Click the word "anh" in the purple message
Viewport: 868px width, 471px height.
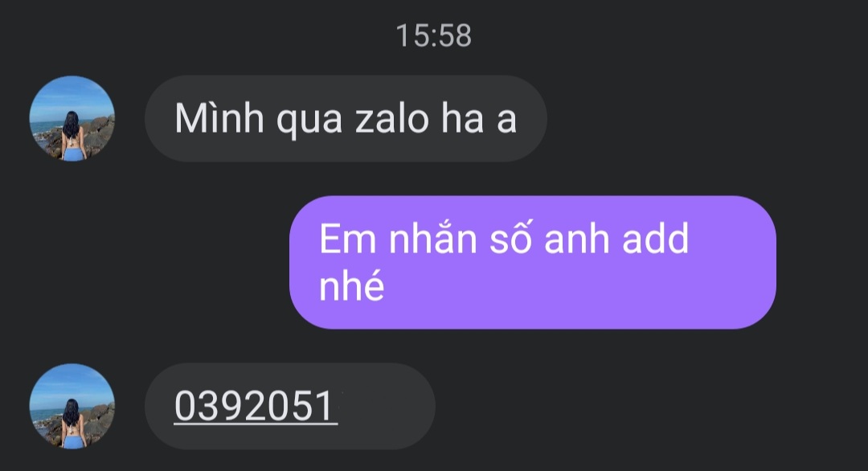click(x=577, y=239)
